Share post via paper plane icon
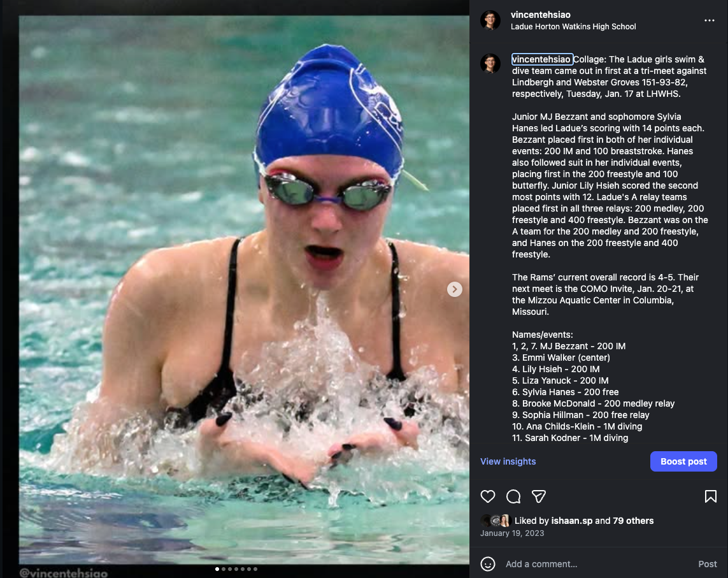Viewport: 728px width, 578px height. coord(539,496)
